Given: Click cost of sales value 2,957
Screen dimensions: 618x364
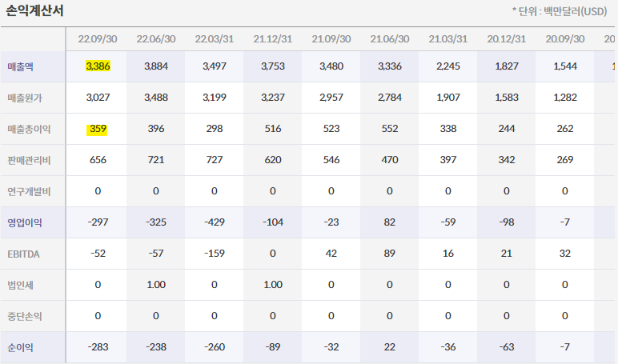Looking at the screenshot, I should pyautogui.click(x=331, y=98).
